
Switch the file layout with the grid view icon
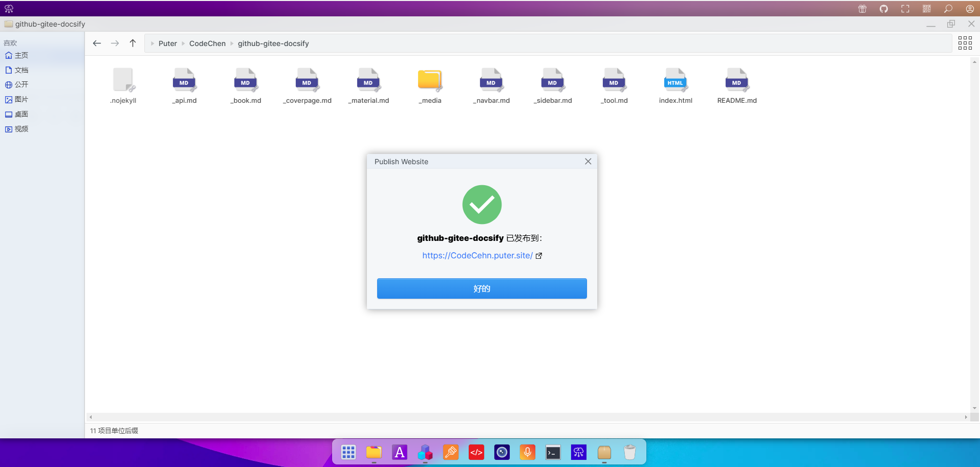[x=965, y=43]
